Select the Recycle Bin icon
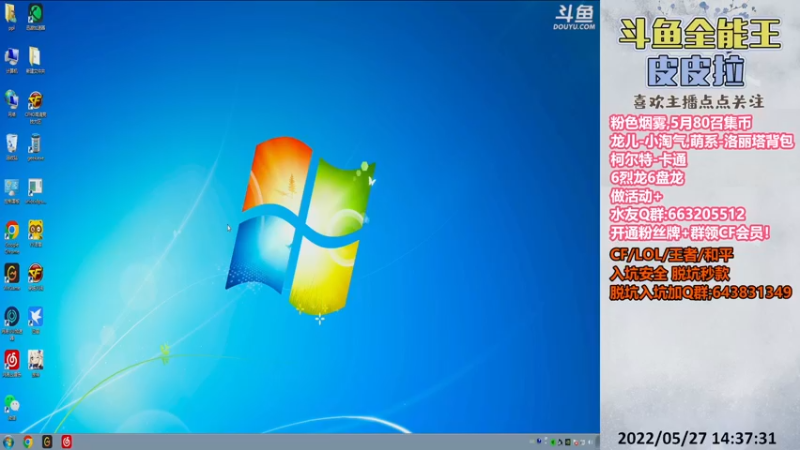Image resolution: width=800 pixels, height=450 pixels. coord(11,147)
